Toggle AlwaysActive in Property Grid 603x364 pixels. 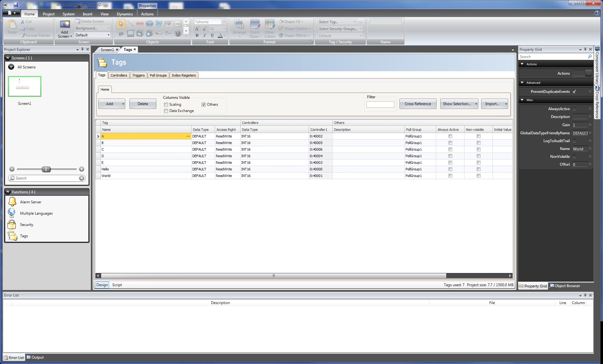click(x=574, y=109)
